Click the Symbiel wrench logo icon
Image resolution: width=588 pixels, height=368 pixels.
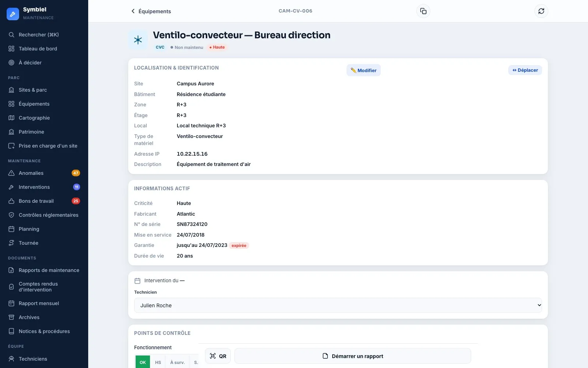[x=13, y=14]
